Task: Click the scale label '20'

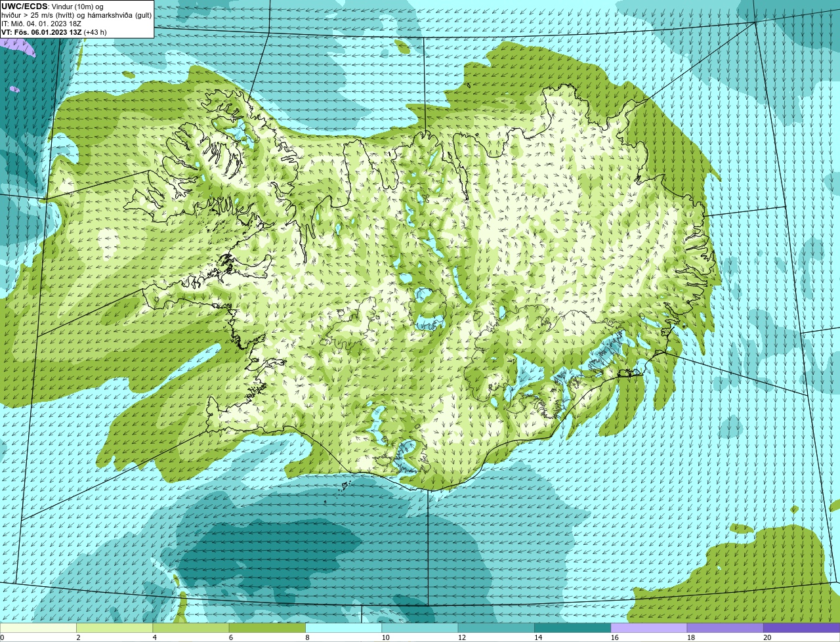Action: tap(767, 637)
